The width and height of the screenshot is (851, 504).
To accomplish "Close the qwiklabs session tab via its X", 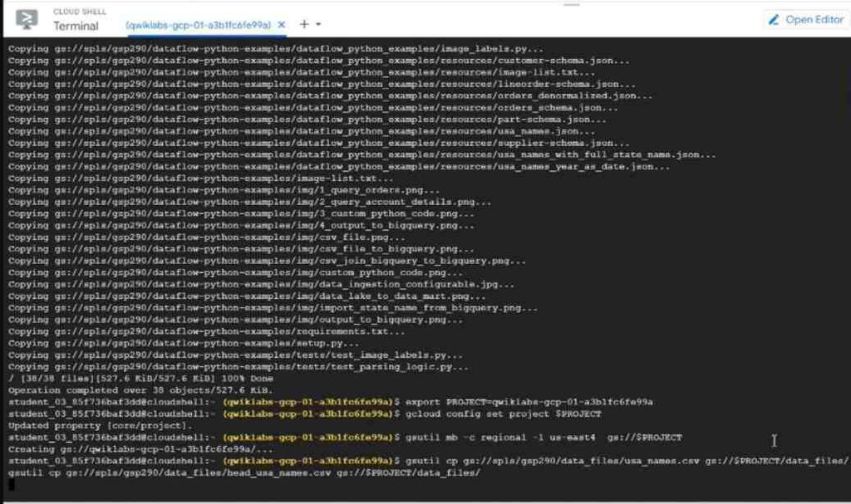I will tap(282, 26).
